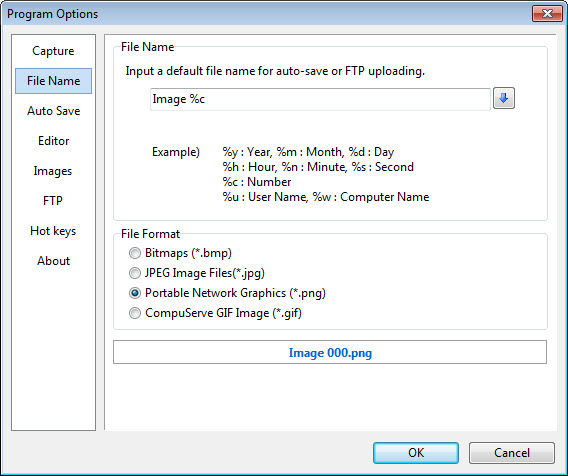Open the About page
This screenshot has height=476, width=568.
[x=53, y=261]
